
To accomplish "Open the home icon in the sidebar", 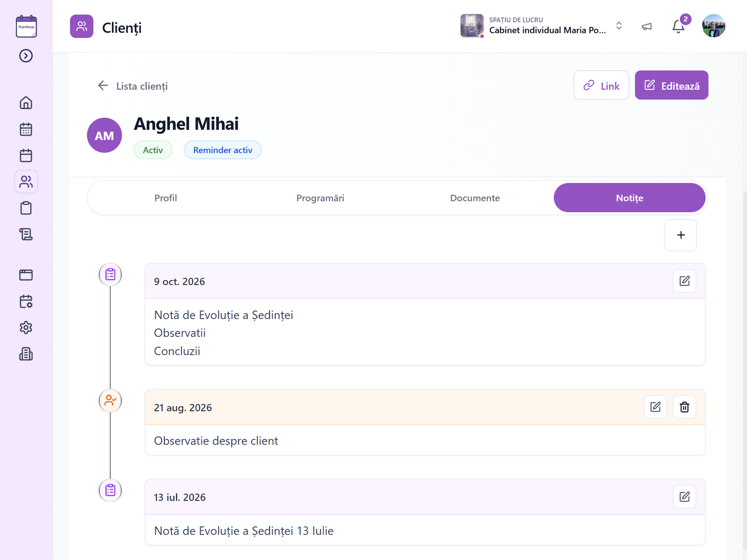I will coord(26,103).
